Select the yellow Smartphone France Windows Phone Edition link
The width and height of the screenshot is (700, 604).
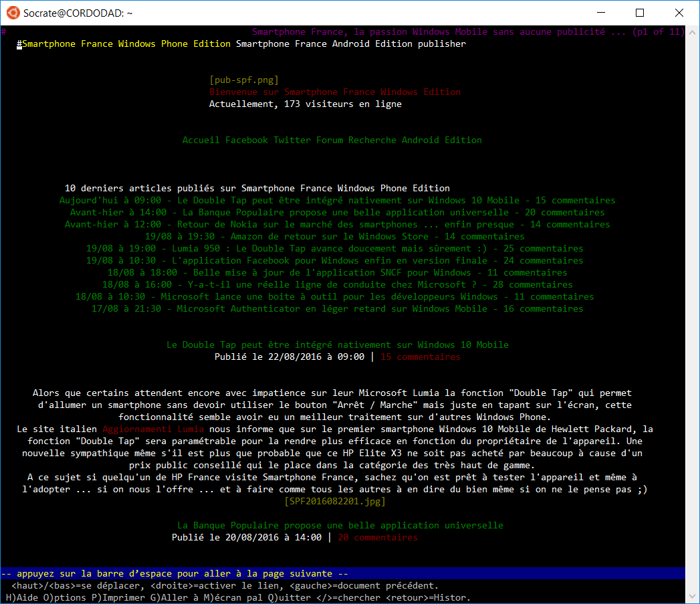(126, 43)
